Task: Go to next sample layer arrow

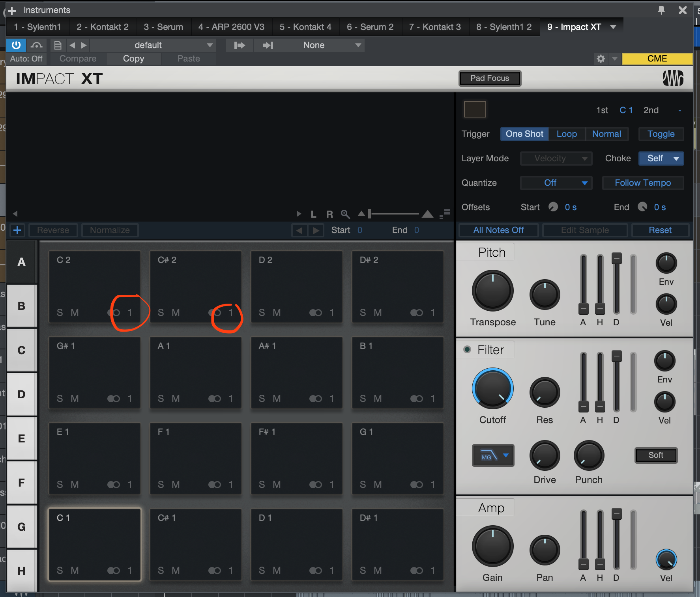Action: [x=316, y=230]
